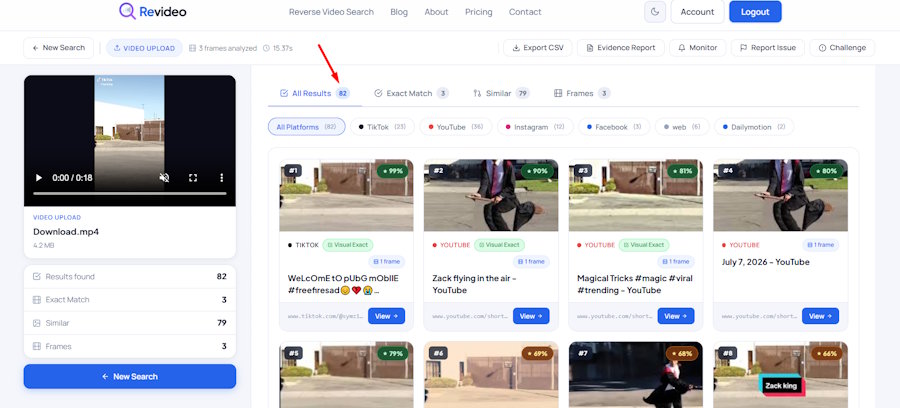This screenshot has width=900, height=408.
Task: Enter fullscreen on video player
Action: 193,178
